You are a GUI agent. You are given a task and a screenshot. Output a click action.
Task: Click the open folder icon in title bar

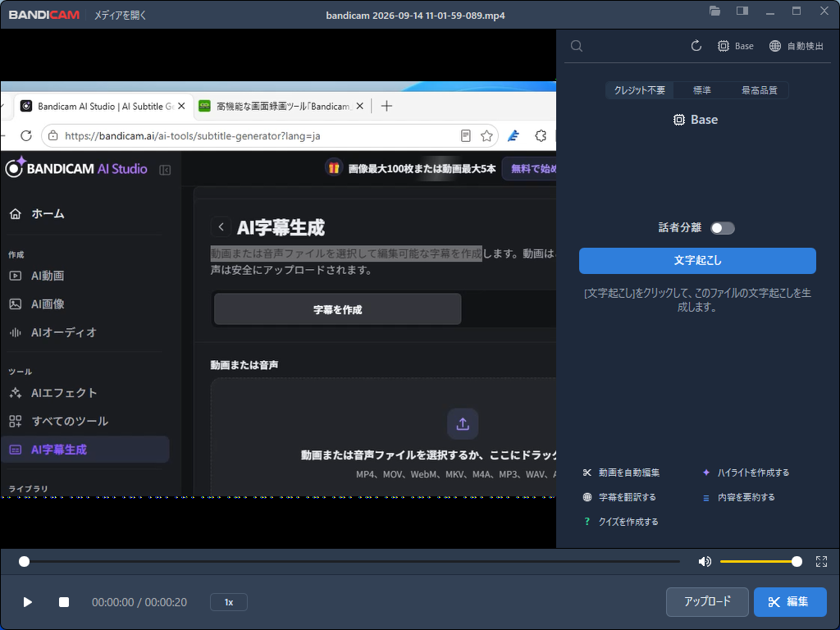point(714,11)
